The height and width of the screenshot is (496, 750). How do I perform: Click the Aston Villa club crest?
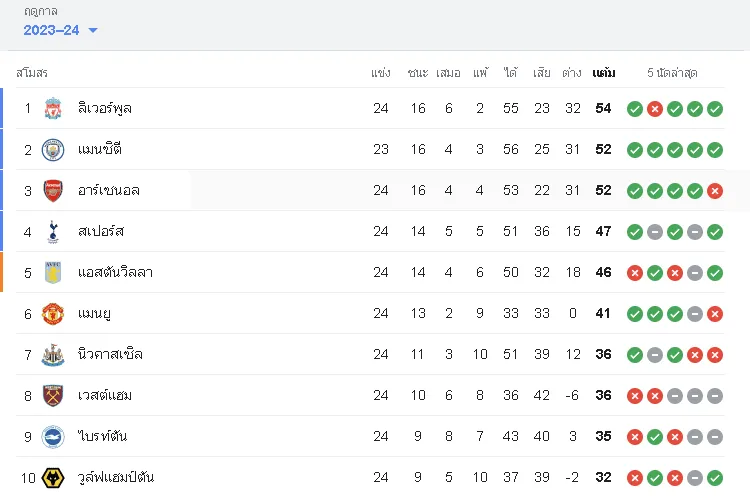(x=53, y=273)
